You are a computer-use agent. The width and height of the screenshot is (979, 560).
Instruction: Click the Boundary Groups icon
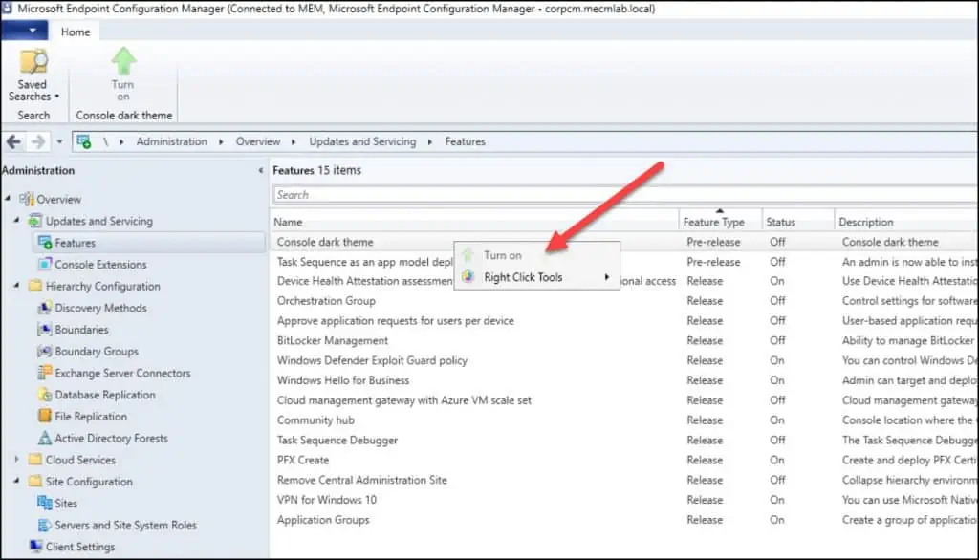point(45,351)
